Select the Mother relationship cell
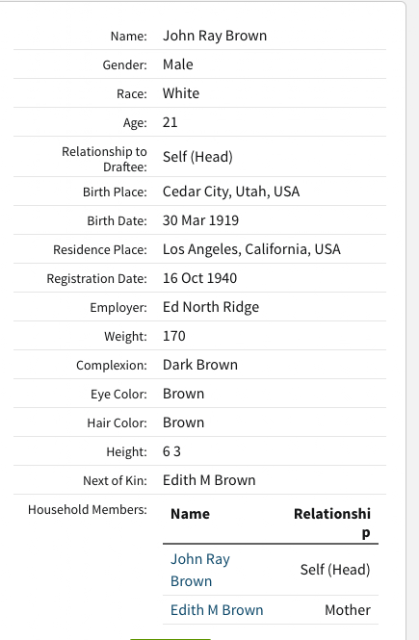Image resolution: width=419 pixels, height=640 pixels. [348, 610]
